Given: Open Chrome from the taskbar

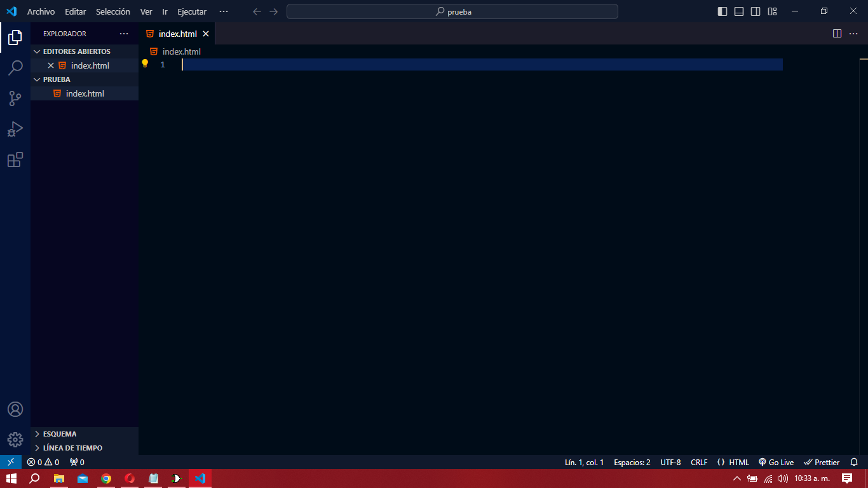Looking at the screenshot, I should coord(106,478).
